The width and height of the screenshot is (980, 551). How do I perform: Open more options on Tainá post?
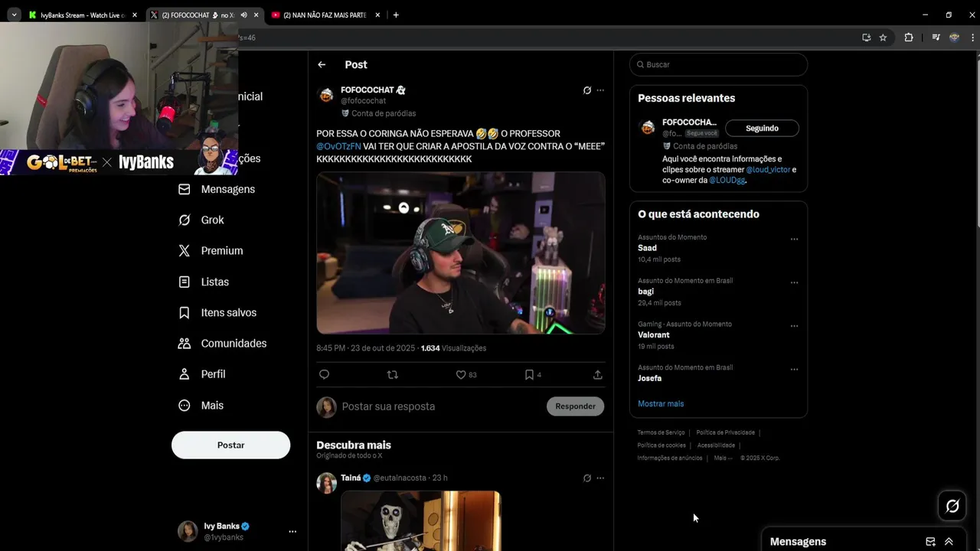tap(600, 478)
